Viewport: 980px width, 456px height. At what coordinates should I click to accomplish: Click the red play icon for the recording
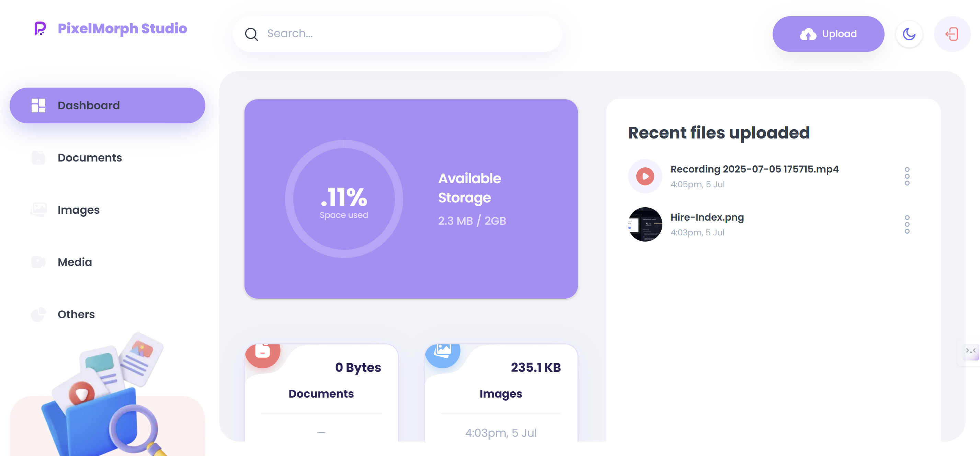[x=645, y=176]
